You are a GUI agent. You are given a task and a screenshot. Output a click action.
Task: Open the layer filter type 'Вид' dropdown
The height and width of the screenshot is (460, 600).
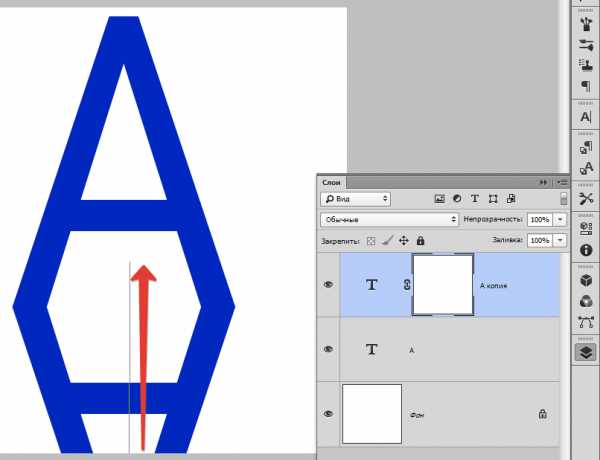click(x=355, y=199)
